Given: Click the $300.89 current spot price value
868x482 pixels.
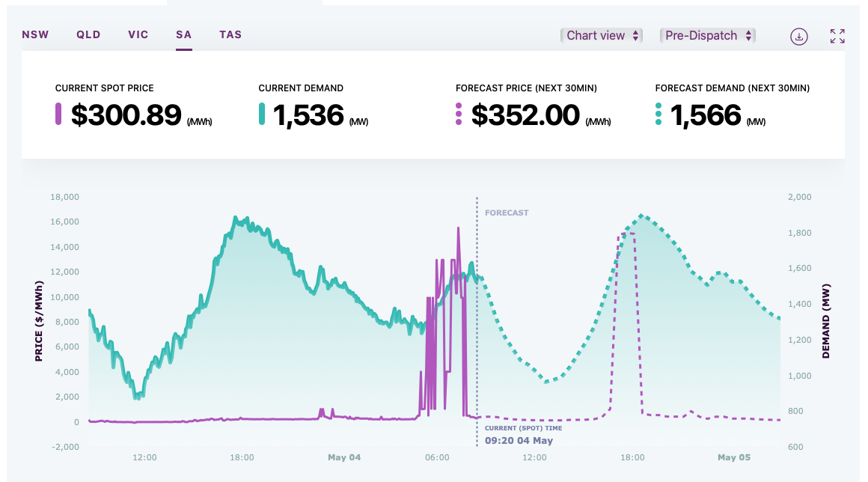Looking at the screenshot, I should pyautogui.click(x=126, y=115).
